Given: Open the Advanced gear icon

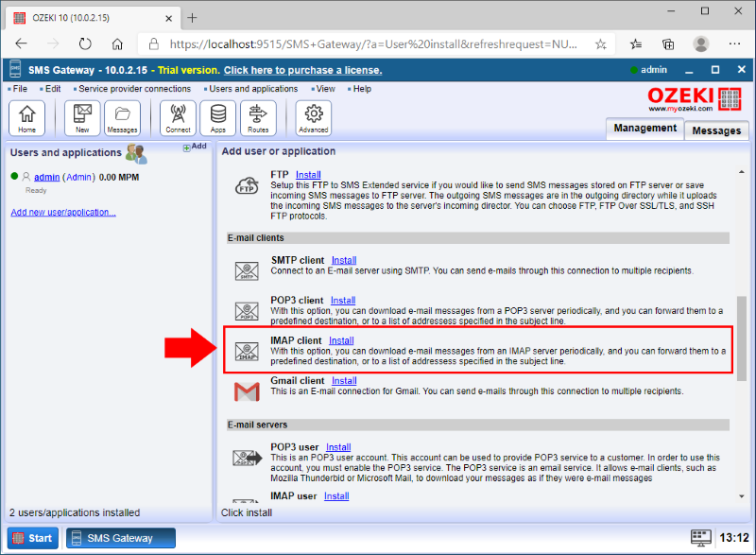Looking at the screenshot, I should (314, 117).
